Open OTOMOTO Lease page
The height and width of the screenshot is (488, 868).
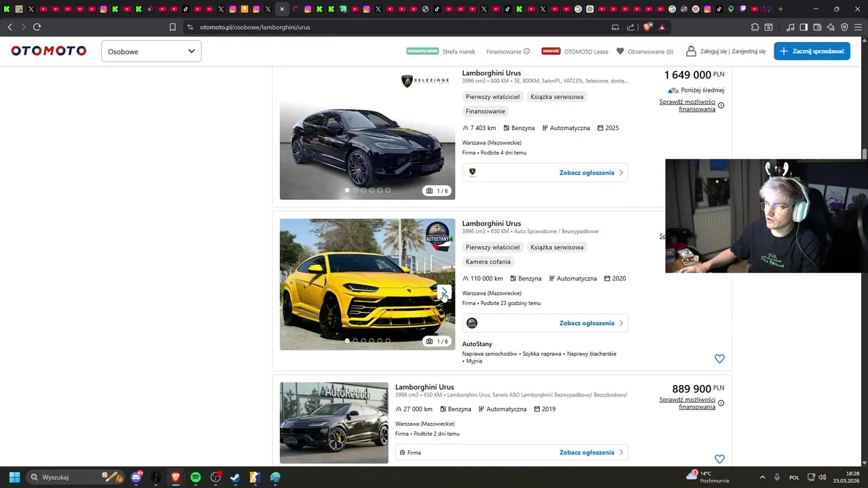click(x=575, y=52)
